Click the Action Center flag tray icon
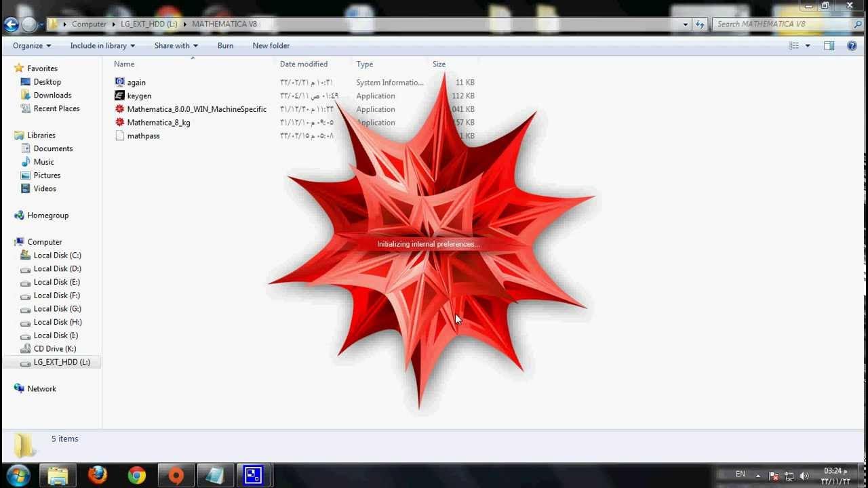Viewport: 868px width, 488px height. [773, 476]
